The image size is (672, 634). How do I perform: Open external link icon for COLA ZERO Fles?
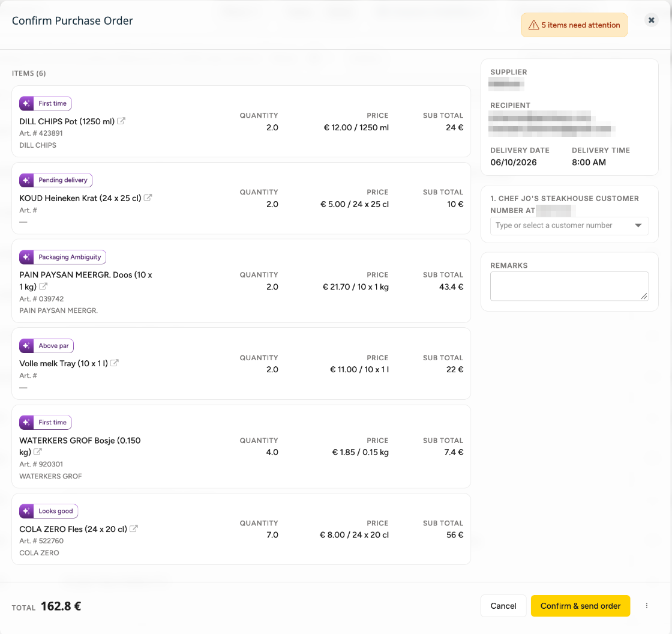[x=134, y=528]
